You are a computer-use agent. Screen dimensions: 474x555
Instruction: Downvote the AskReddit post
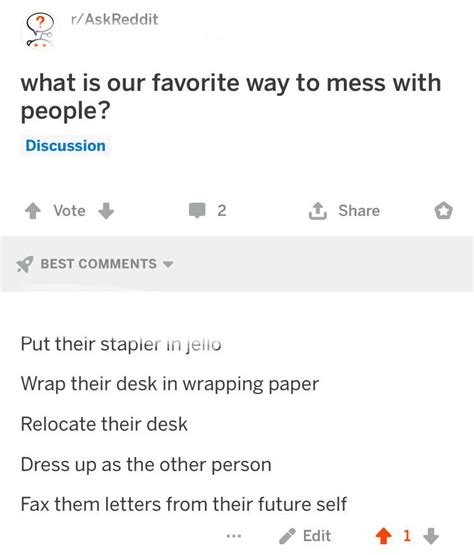106,211
